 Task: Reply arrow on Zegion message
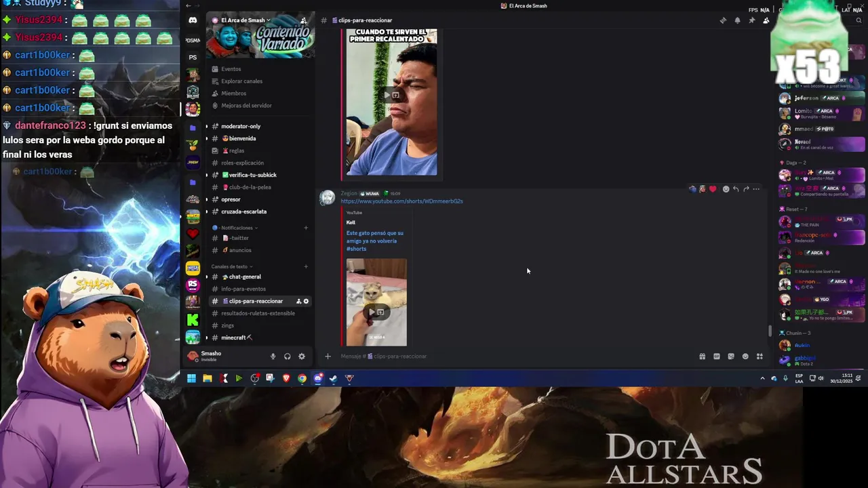[736, 189]
